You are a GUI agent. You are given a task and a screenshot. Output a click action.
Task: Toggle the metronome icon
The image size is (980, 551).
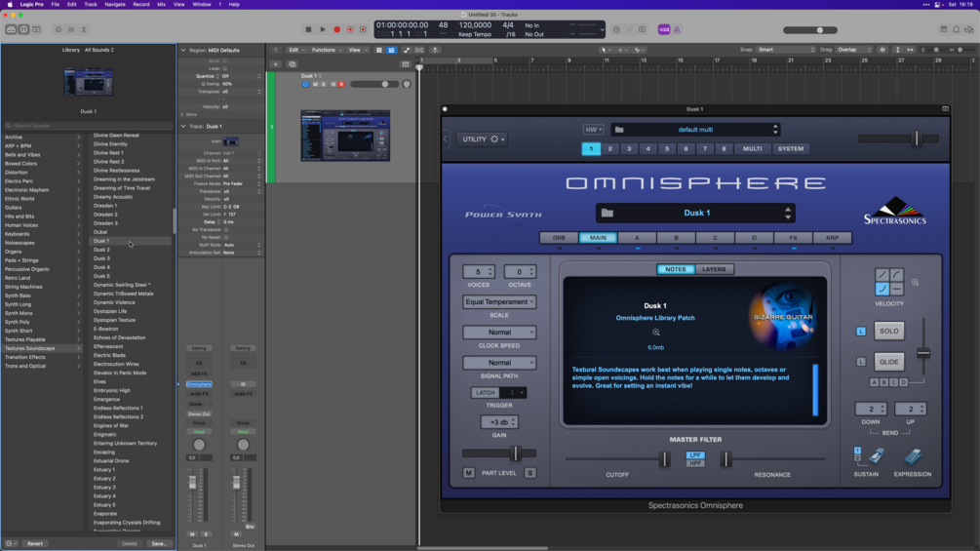coord(677,29)
